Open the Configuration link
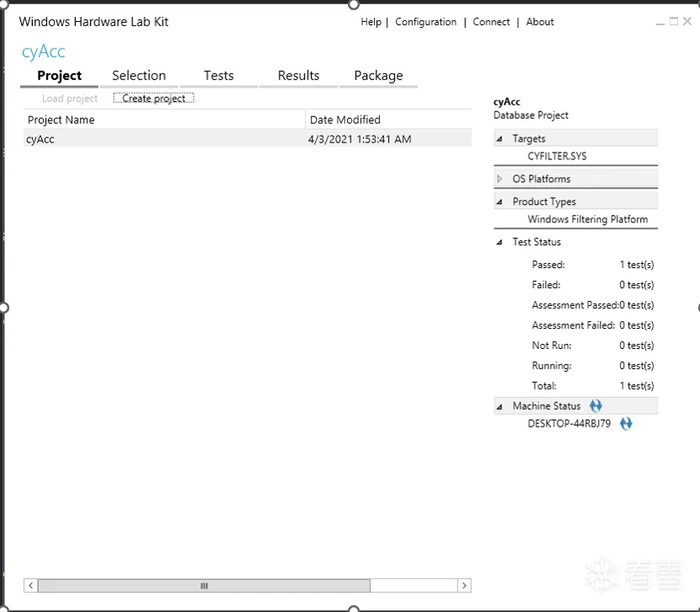 point(426,22)
